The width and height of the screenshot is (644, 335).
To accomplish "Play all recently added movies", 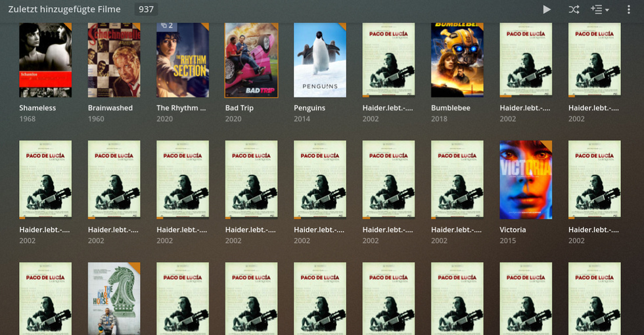I will pos(546,9).
